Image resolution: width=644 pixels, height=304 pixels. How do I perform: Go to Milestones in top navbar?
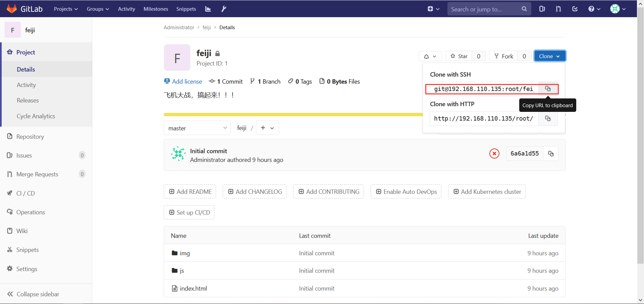156,9
